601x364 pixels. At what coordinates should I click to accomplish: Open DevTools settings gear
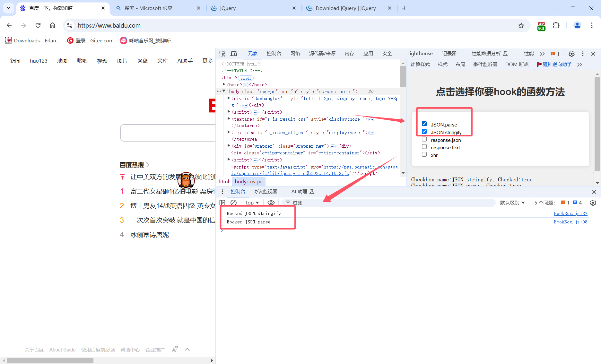click(571, 54)
